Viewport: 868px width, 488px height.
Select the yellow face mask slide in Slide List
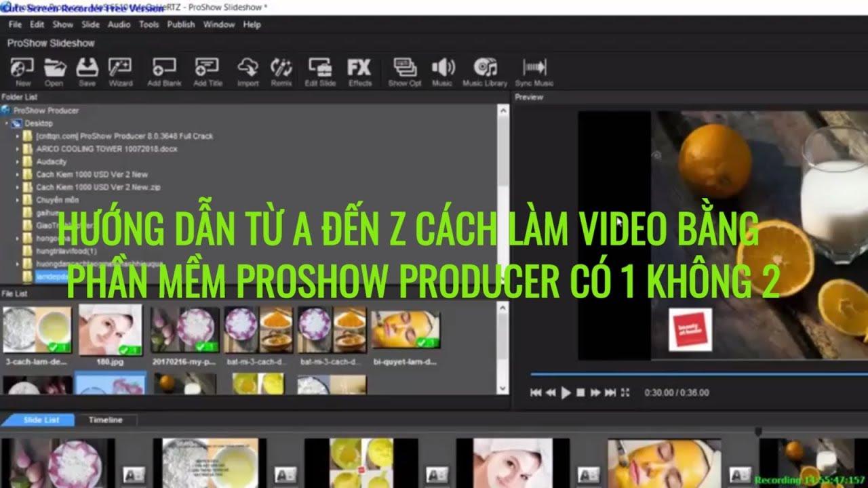pyautogui.click(x=664, y=463)
